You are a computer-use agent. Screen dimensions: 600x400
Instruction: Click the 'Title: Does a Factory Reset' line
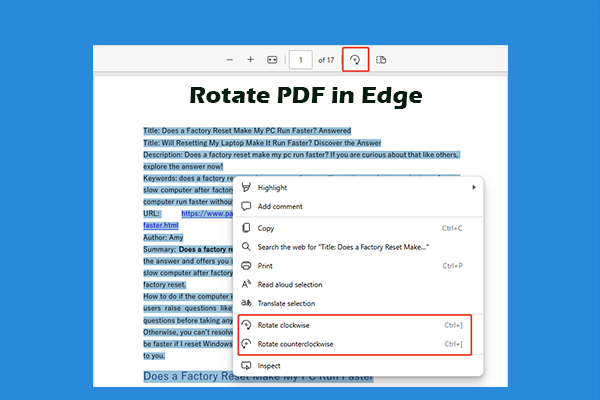coord(247,131)
